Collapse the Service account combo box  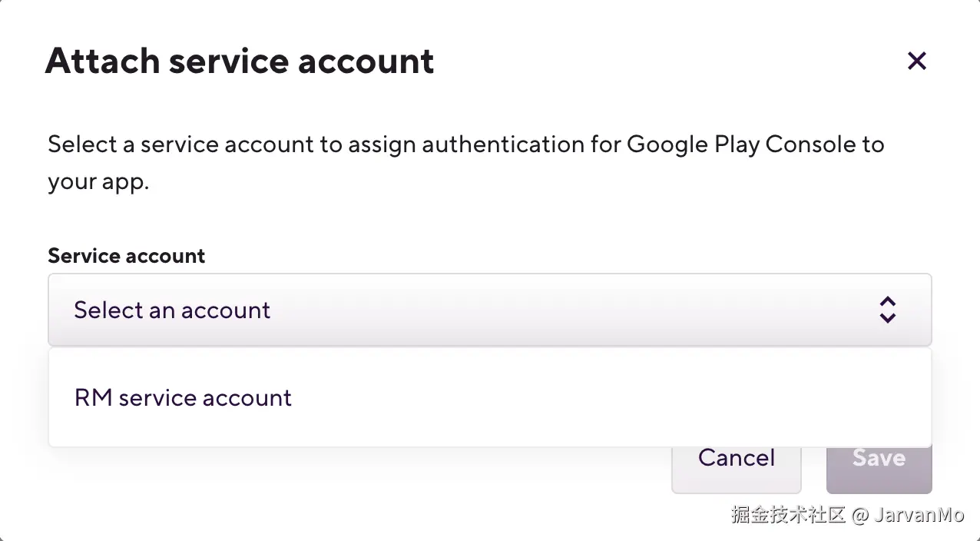point(489,310)
